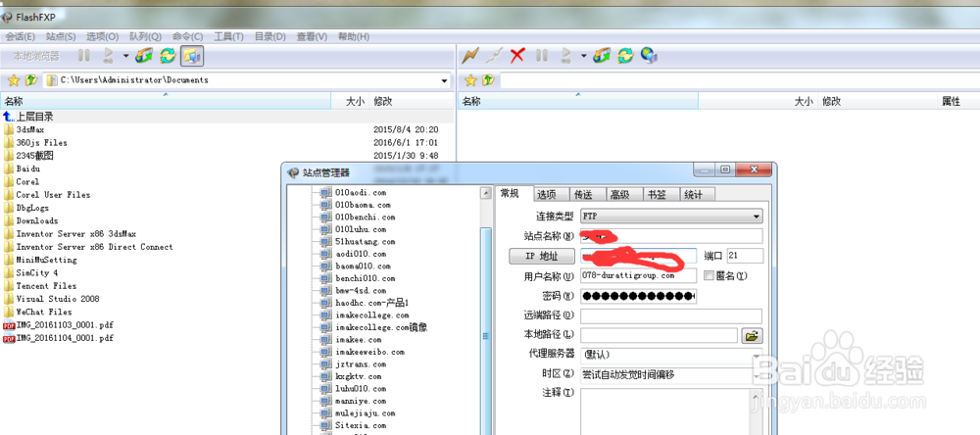Screen dimensions: 980x435
Task: Select site haodhc.com-产品1 in the tree
Action: point(371,303)
